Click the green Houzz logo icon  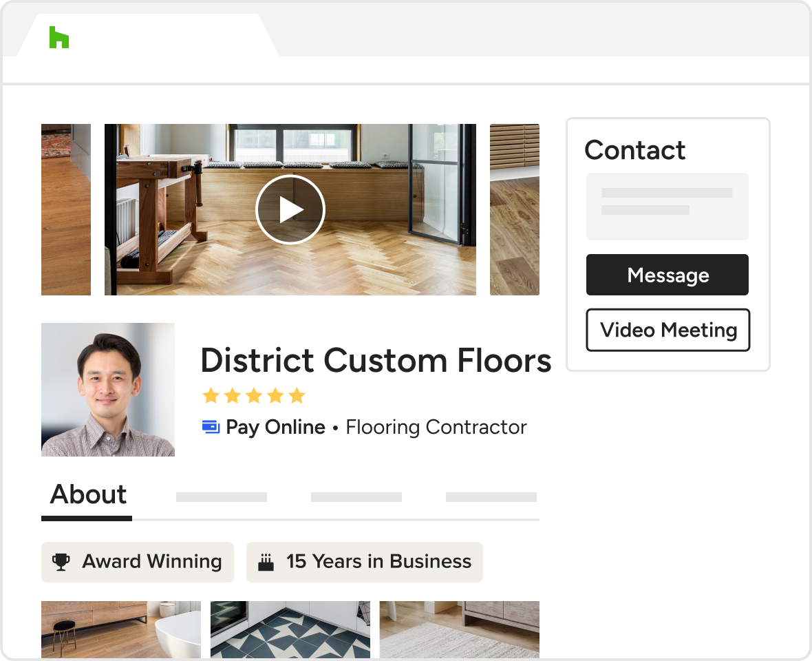[59, 37]
